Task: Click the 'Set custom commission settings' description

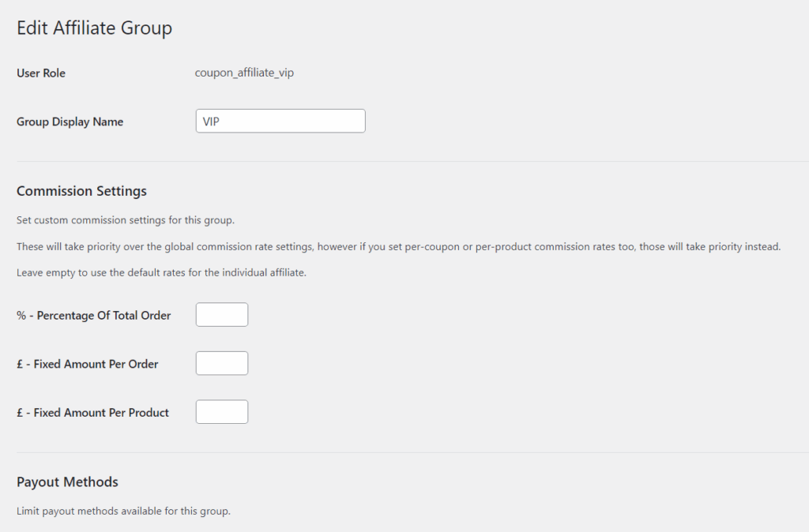Action: click(126, 219)
